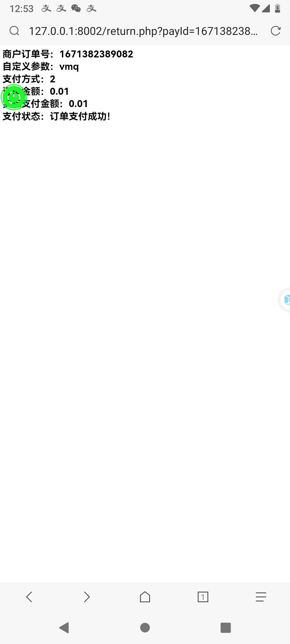
Task: Tap the URL address field 127.0.0.1:8002
Action: coord(143,31)
